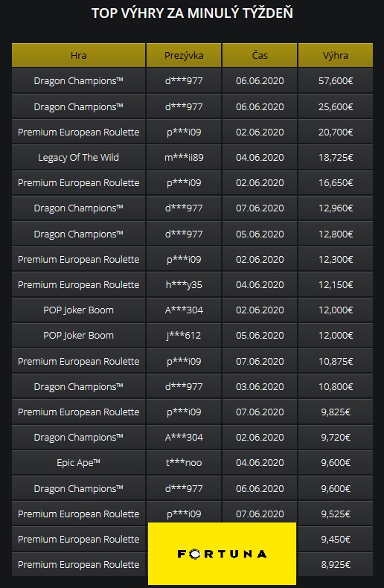
Task: Click date 03.06.2020 in Dragon Champions row
Action: (260, 386)
